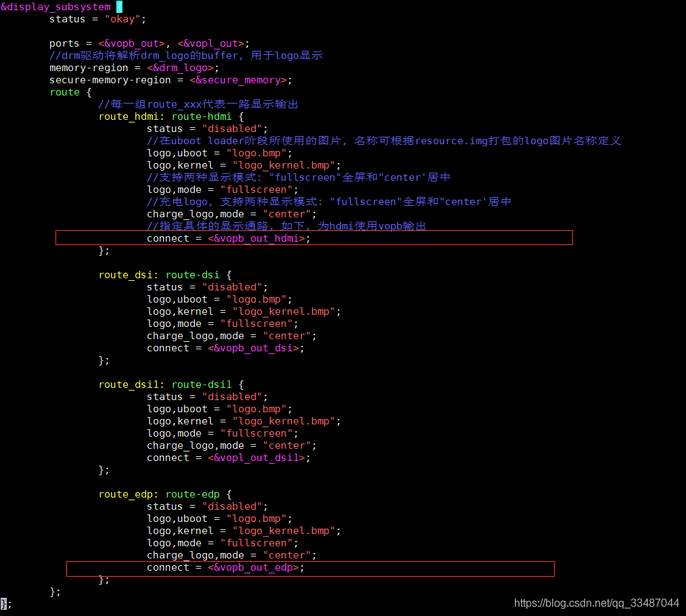This screenshot has height=616, width=686.
Task: Click the <&vopb_out_dsi> connect value
Action: [253, 348]
